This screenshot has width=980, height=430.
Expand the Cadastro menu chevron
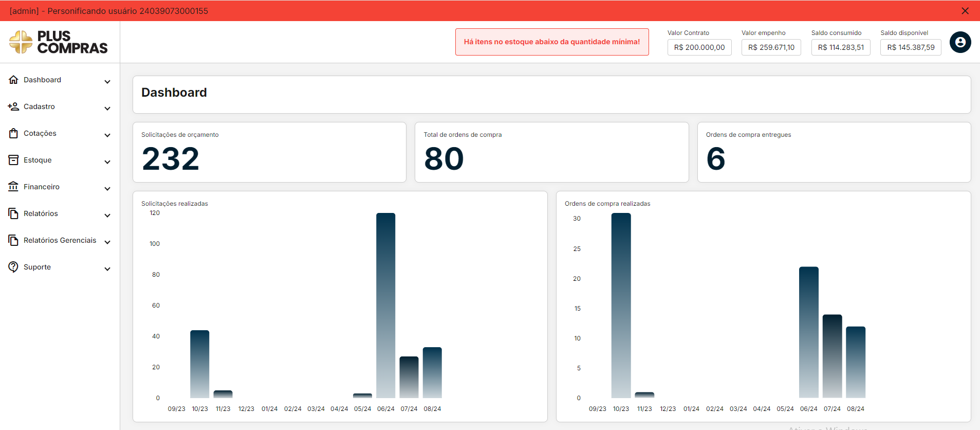[x=107, y=109]
